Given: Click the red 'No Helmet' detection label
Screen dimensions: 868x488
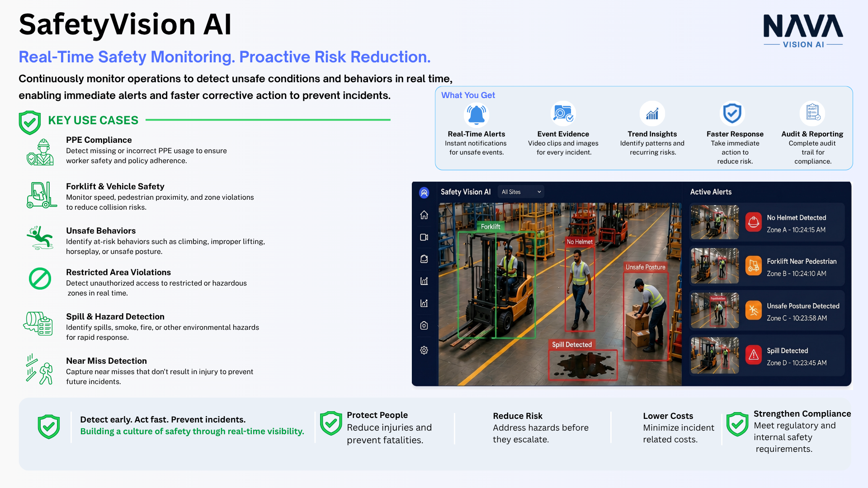Looking at the screenshot, I should 580,242.
